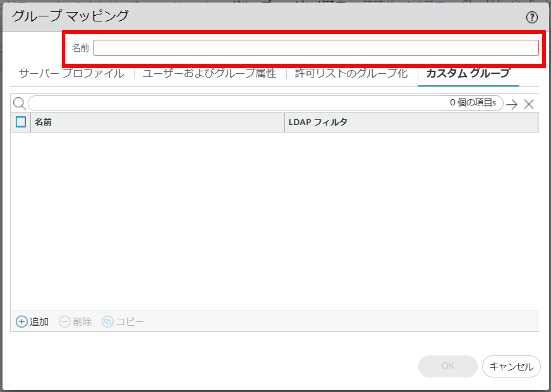Click the arrow icon to apply filter
The image size is (551, 392).
pyautogui.click(x=512, y=104)
